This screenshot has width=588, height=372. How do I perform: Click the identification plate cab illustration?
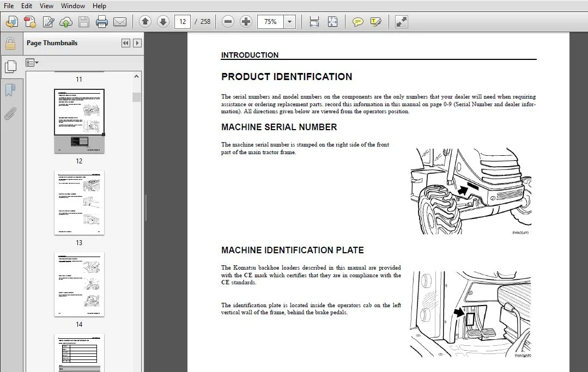tap(471, 314)
